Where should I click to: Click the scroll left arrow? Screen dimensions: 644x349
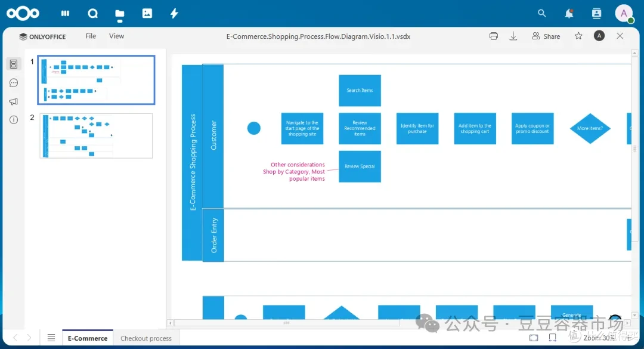coord(170,323)
